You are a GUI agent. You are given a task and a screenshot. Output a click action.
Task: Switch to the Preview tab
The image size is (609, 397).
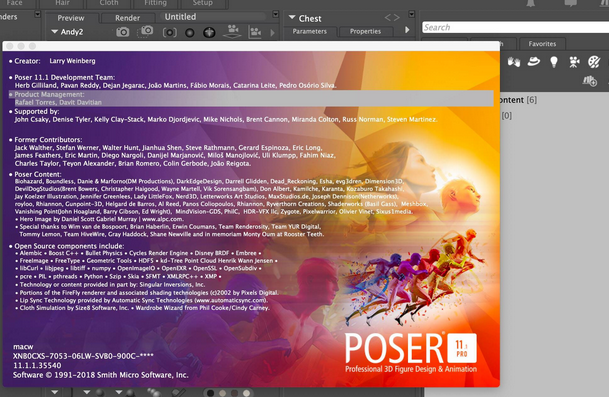[x=71, y=18]
